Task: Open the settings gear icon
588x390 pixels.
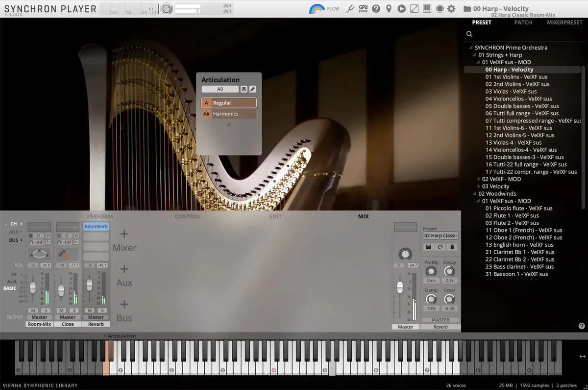Action: [x=451, y=8]
